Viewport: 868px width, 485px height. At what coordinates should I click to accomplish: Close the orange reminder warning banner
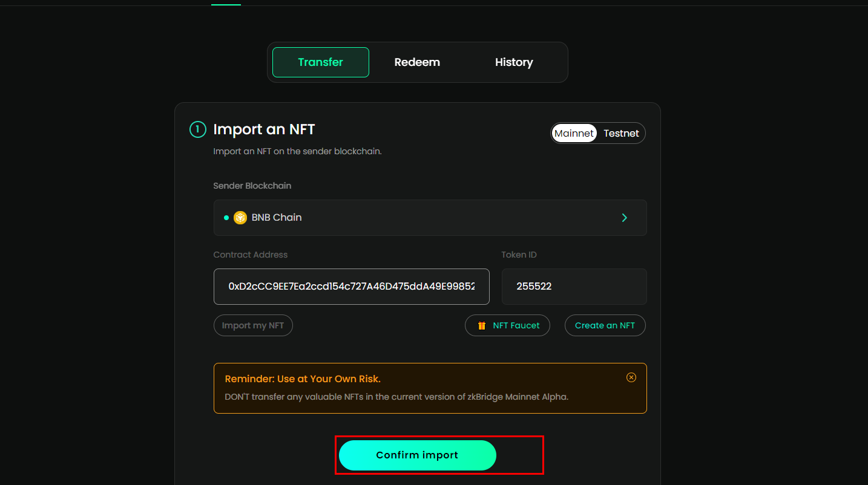pyautogui.click(x=631, y=377)
